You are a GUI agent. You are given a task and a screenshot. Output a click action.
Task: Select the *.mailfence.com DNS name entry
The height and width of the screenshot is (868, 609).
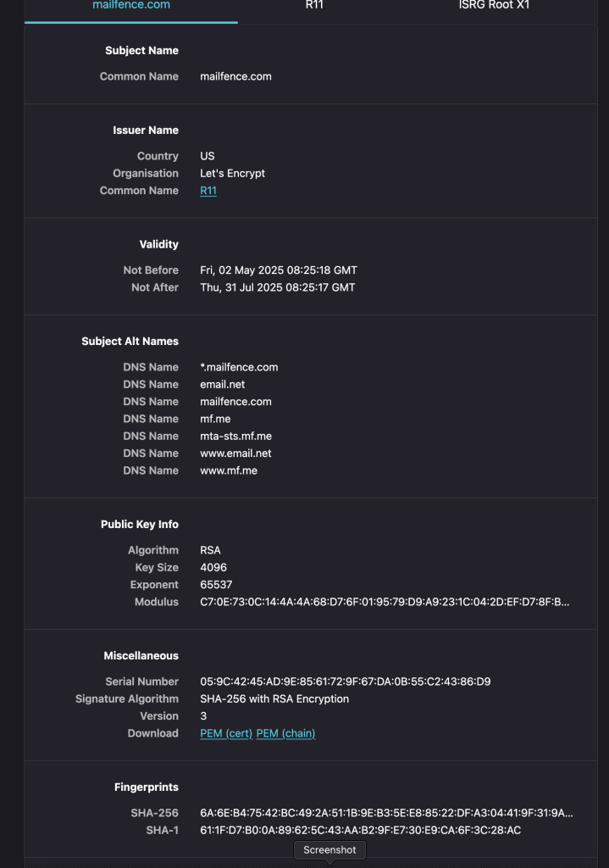pos(239,367)
